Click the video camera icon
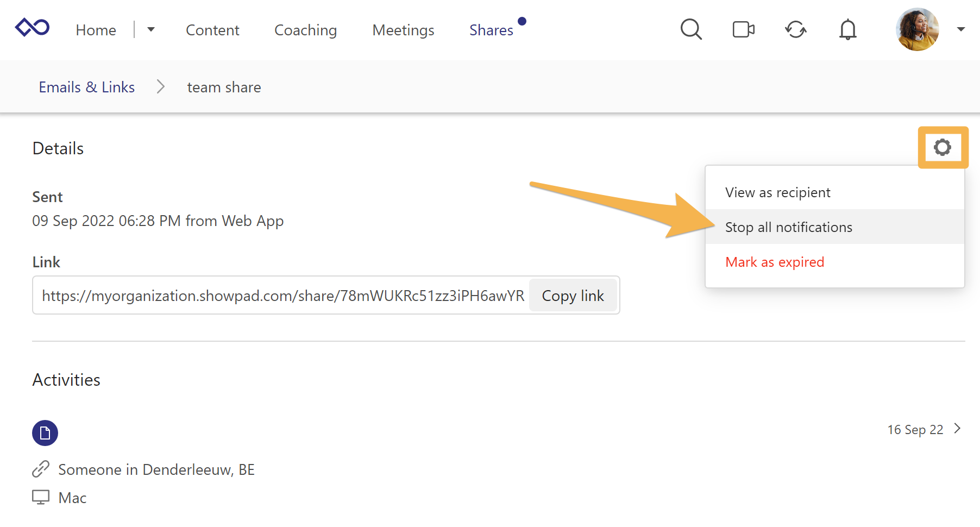Screen dimensions: 980x527 pos(743,29)
